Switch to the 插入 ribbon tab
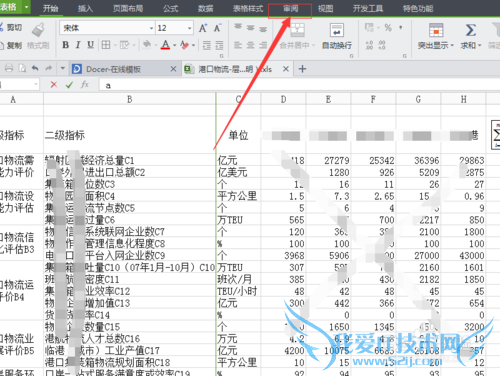Viewport: 500px width, 376px height. pyautogui.click(x=85, y=8)
